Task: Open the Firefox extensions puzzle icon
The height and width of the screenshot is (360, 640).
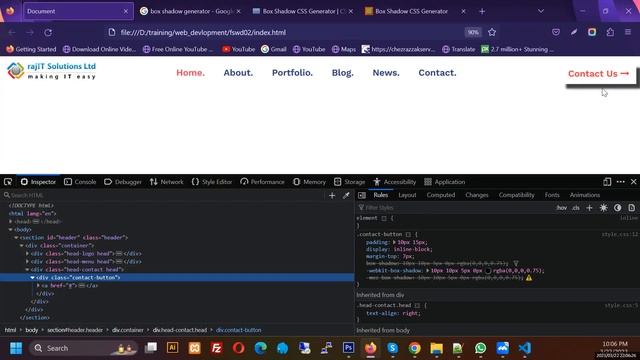Action: pyautogui.click(x=610, y=32)
